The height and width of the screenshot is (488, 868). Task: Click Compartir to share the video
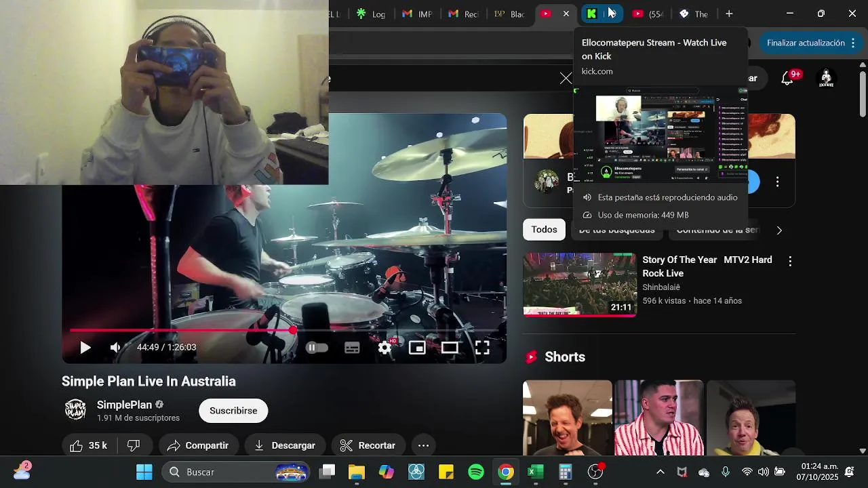click(199, 445)
